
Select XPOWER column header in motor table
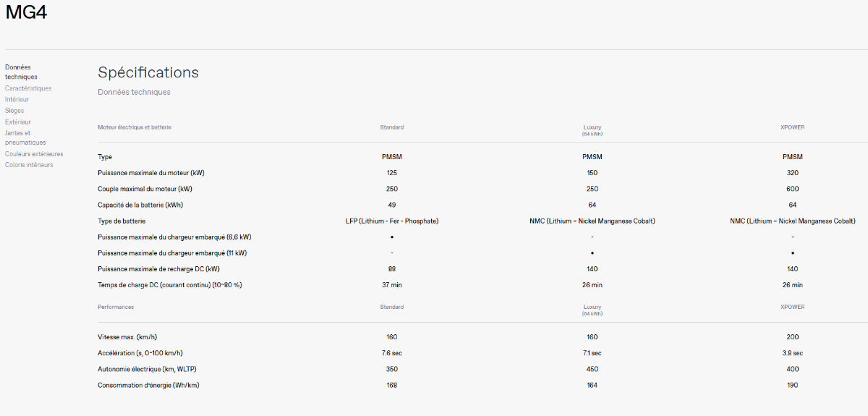(793, 127)
